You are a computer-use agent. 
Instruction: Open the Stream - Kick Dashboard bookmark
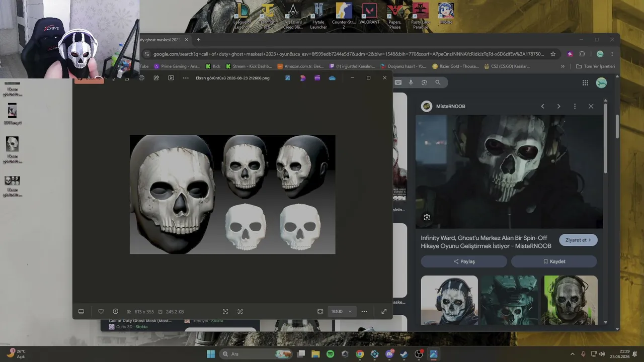(x=249, y=66)
